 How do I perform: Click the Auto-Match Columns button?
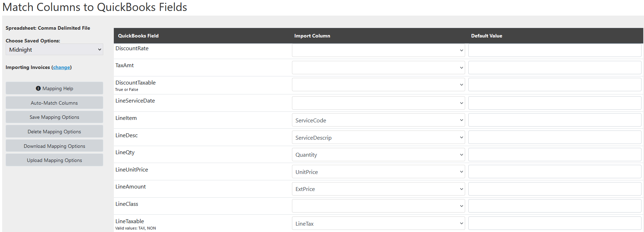click(54, 103)
